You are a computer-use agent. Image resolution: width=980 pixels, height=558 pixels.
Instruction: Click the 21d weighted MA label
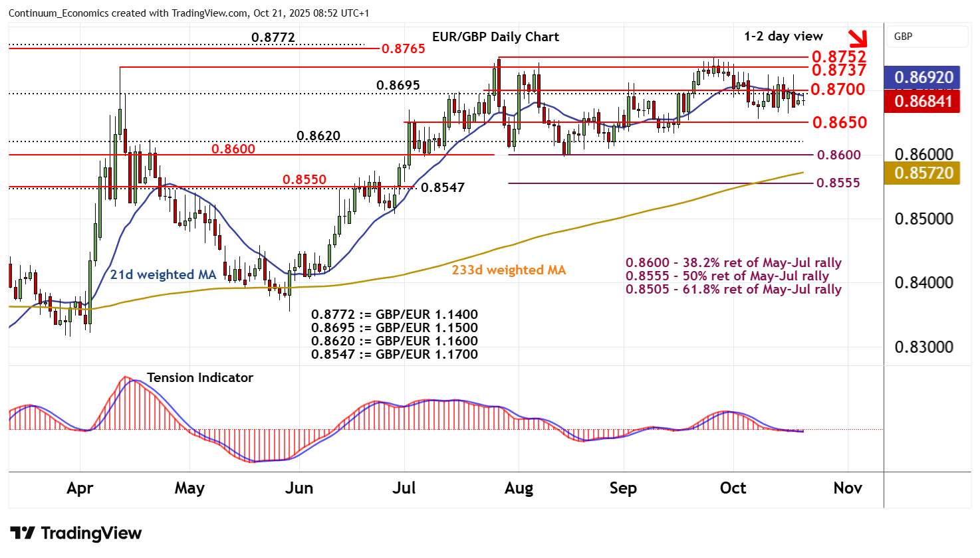163,274
